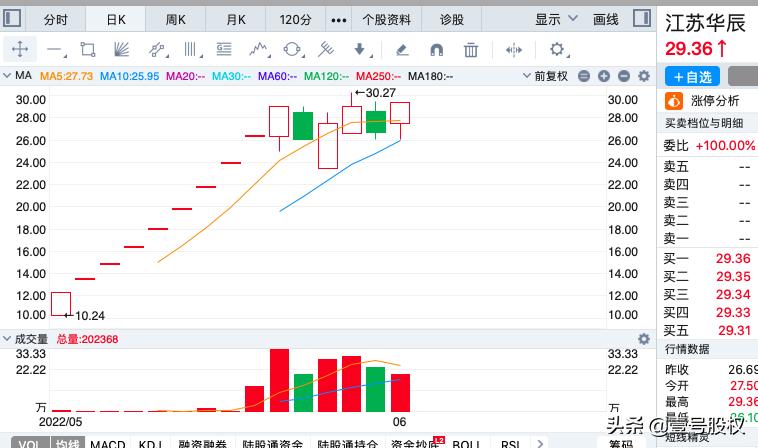Open the 诊股 tab
Viewport: 758px width, 448px height.
[452, 20]
